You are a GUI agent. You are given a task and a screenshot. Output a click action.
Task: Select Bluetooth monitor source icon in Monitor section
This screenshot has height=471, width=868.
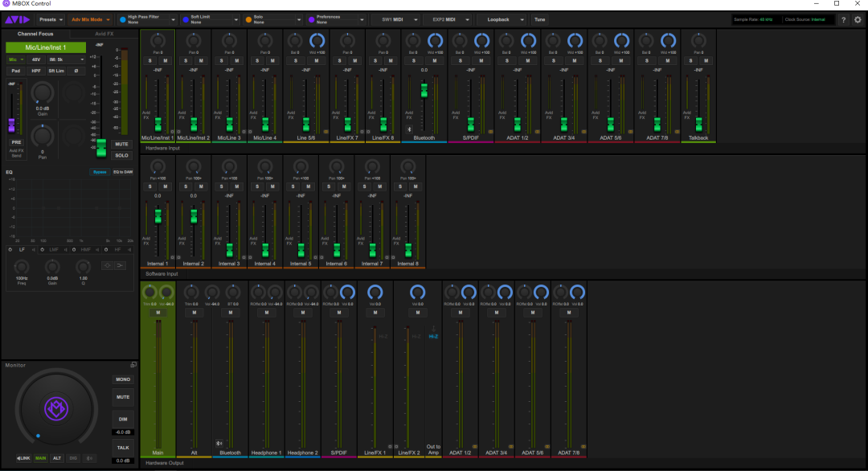click(89, 458)
